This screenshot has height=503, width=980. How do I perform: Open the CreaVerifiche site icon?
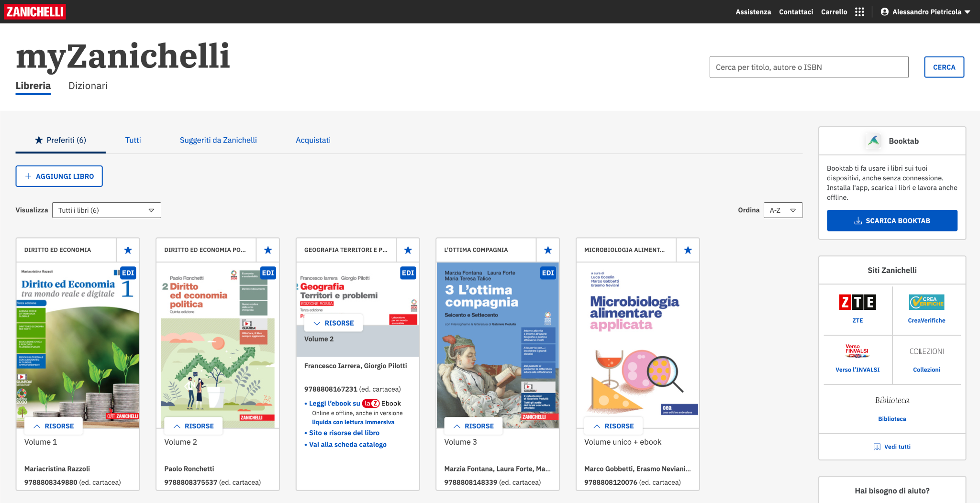tap(926, 302)
